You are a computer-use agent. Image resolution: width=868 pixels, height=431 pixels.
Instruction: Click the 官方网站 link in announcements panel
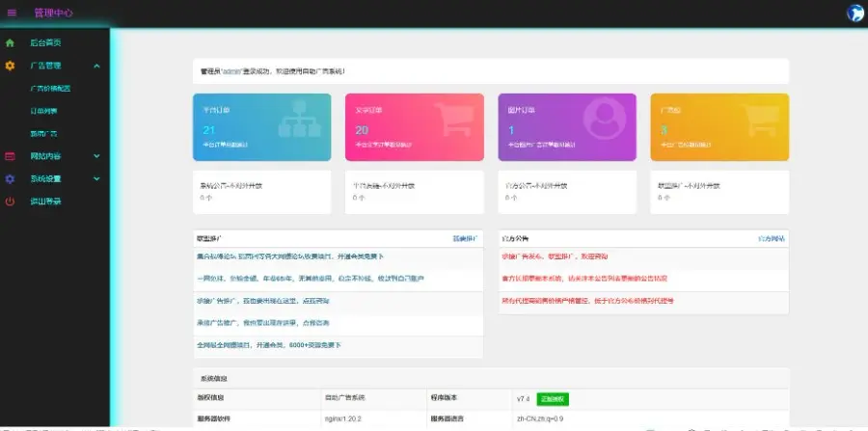pyautogui.click(x=771, y=238)
